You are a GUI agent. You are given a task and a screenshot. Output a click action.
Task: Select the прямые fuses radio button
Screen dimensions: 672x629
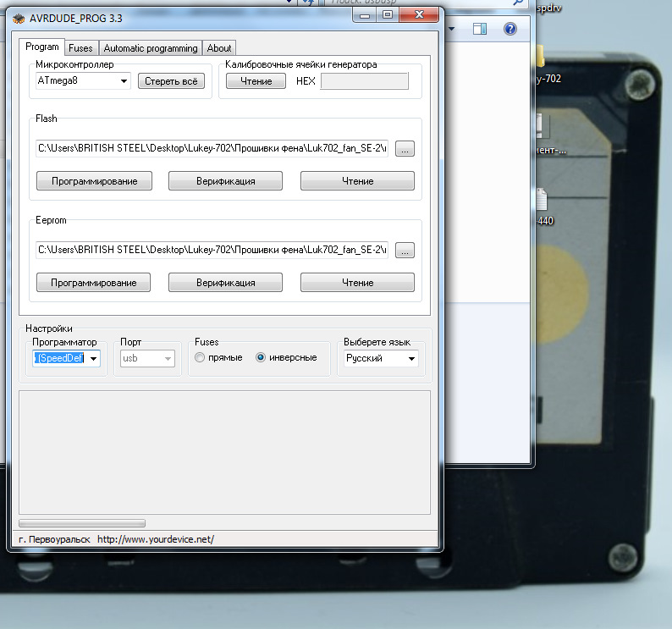click(200, 357)
